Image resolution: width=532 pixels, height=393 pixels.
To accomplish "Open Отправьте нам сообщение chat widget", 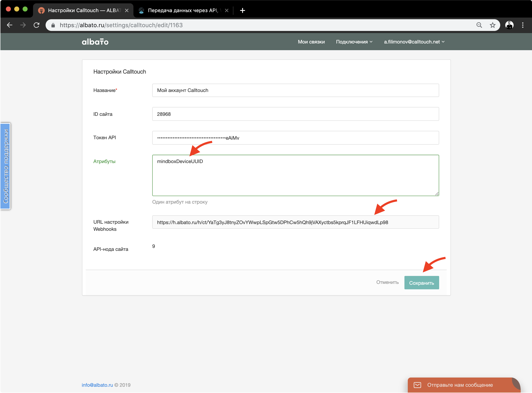I will click(x=464, y=385).
